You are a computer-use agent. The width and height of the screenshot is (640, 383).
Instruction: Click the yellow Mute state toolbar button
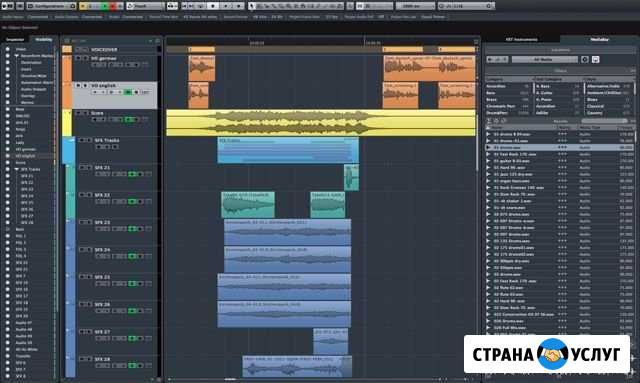[83, 6]
